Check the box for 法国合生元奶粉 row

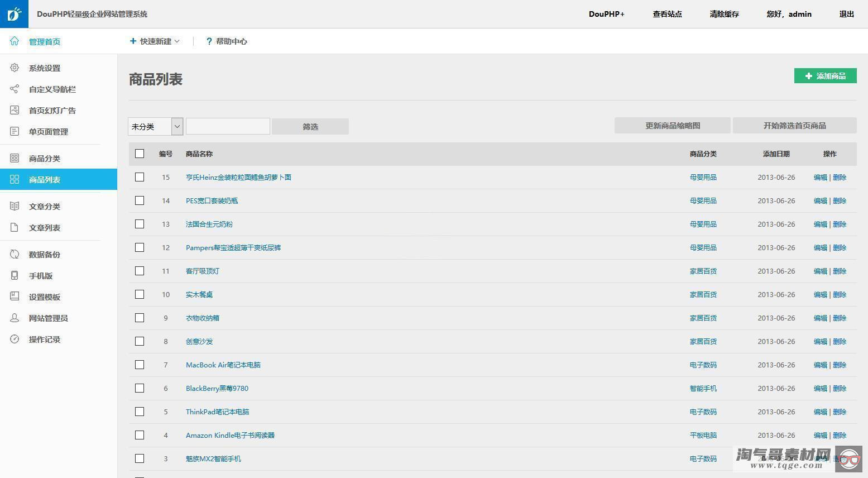point(140,224)
